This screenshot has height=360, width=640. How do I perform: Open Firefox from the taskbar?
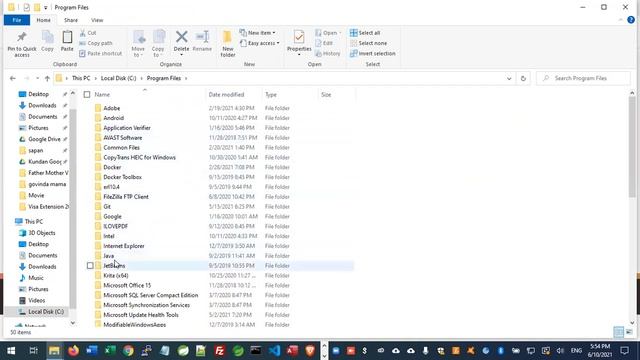tap(73, 350)
